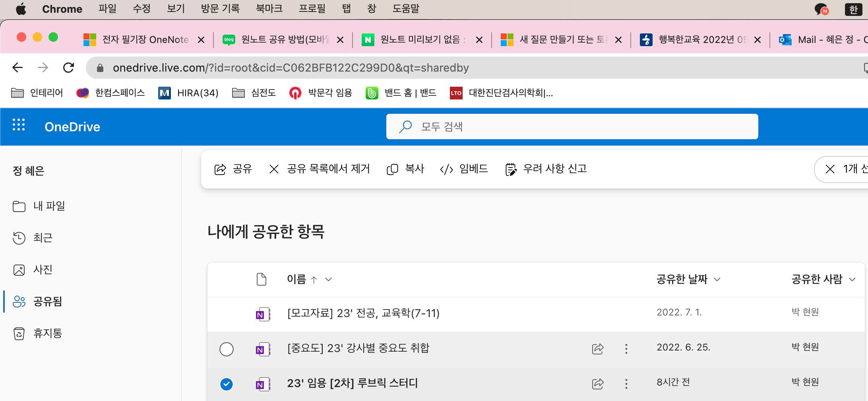868x401 pixels.
Task: Click OneNote icon of 23' 임용 [2차] row
Action: [x=263, y=384]
